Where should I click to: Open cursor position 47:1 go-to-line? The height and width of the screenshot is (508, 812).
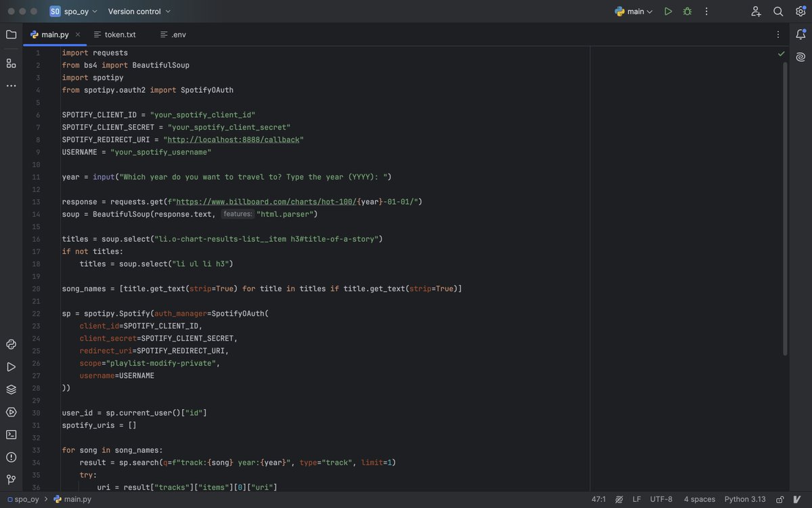(599, 499)
